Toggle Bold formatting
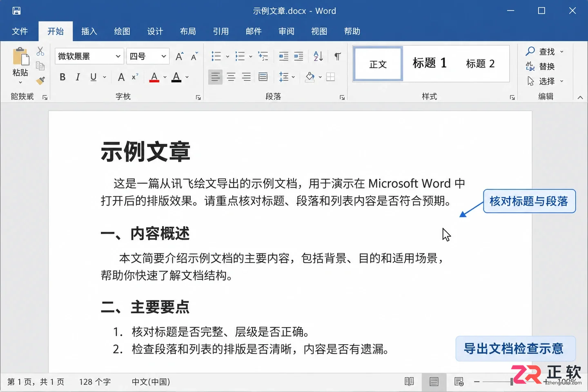The height and width of the screenshot is (392, 588). point(62,77)
